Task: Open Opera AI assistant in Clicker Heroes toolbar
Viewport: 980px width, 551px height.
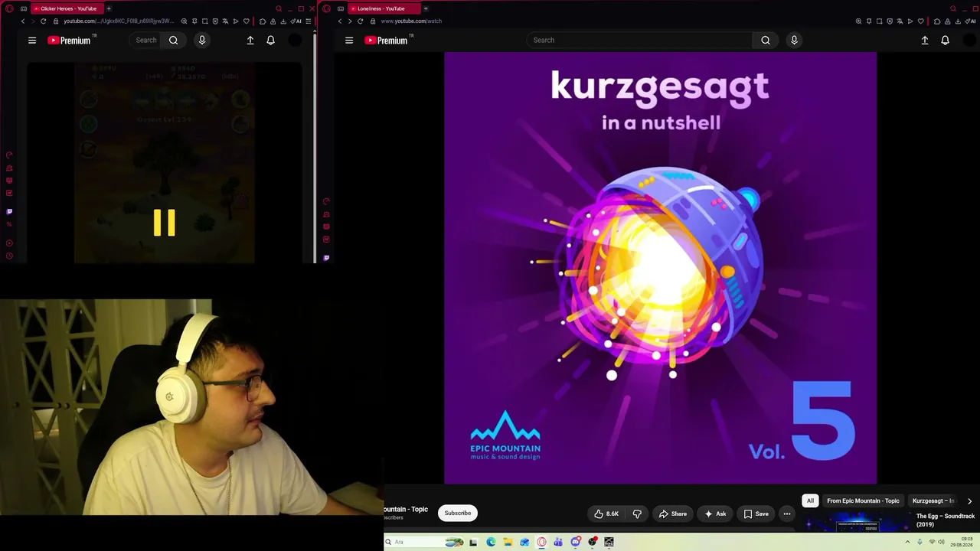Action: [x=296, y=21]
